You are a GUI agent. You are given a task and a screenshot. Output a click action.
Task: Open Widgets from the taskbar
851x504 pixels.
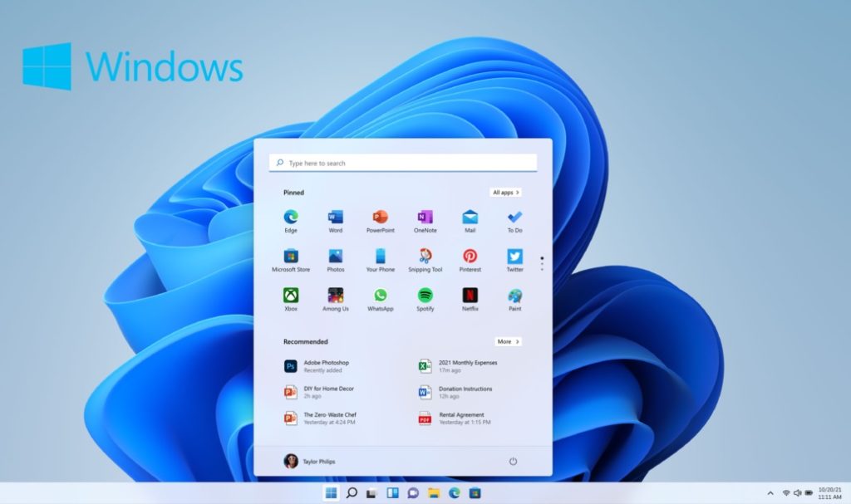pyautogui.click(x=392, y=492)
